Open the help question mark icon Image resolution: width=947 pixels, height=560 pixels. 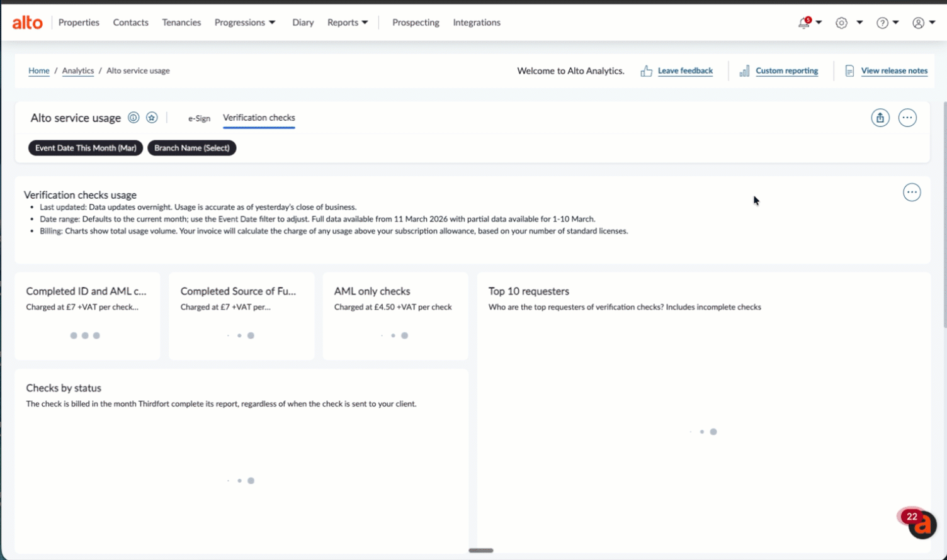882,23
